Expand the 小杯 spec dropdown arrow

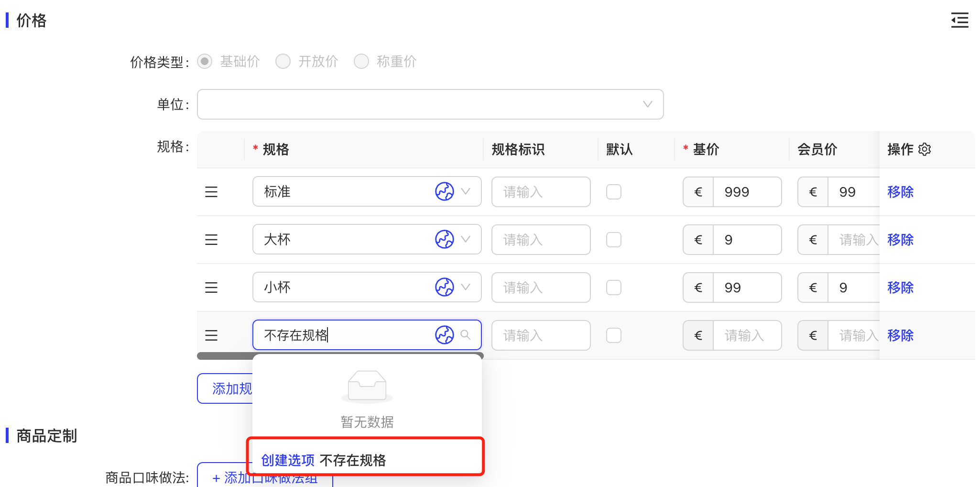tap(466, 287)
